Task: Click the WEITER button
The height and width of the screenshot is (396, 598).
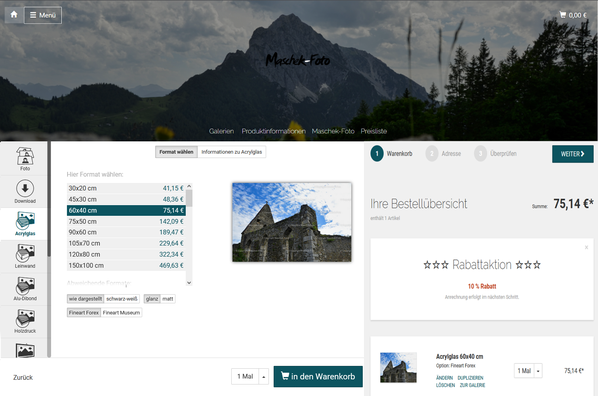Action: point(572,154)
